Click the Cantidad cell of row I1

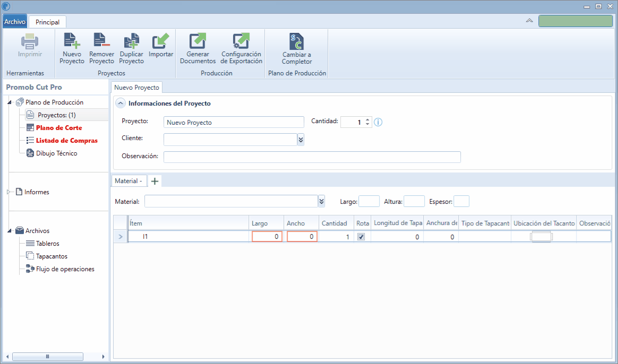(x=336, y=237)
